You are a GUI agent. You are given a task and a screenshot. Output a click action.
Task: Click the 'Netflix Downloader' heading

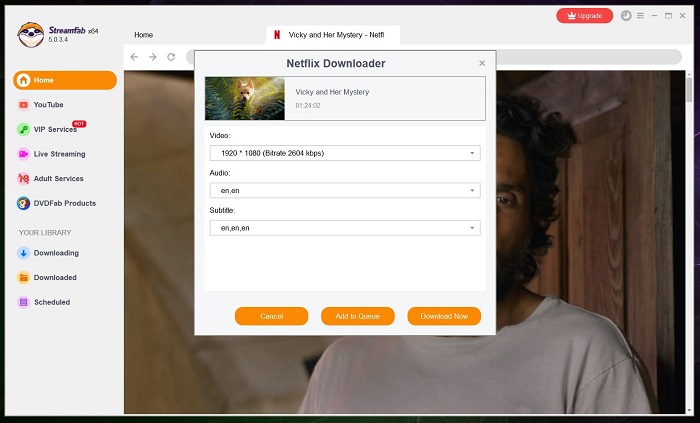pos(336,63)
